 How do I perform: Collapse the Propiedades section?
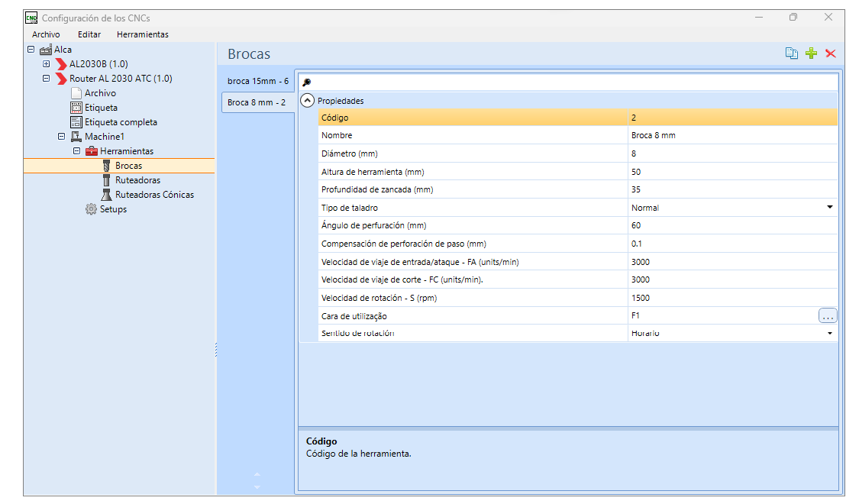[308, 101]
